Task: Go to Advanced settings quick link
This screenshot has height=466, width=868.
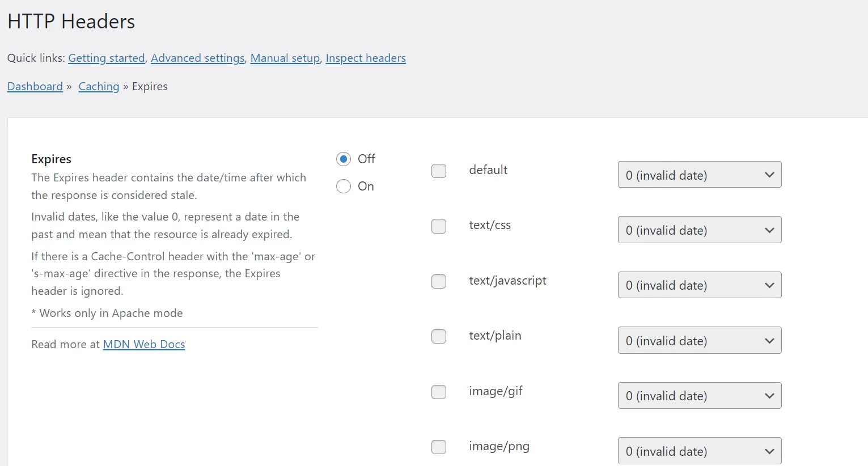Action: [197, 58]
